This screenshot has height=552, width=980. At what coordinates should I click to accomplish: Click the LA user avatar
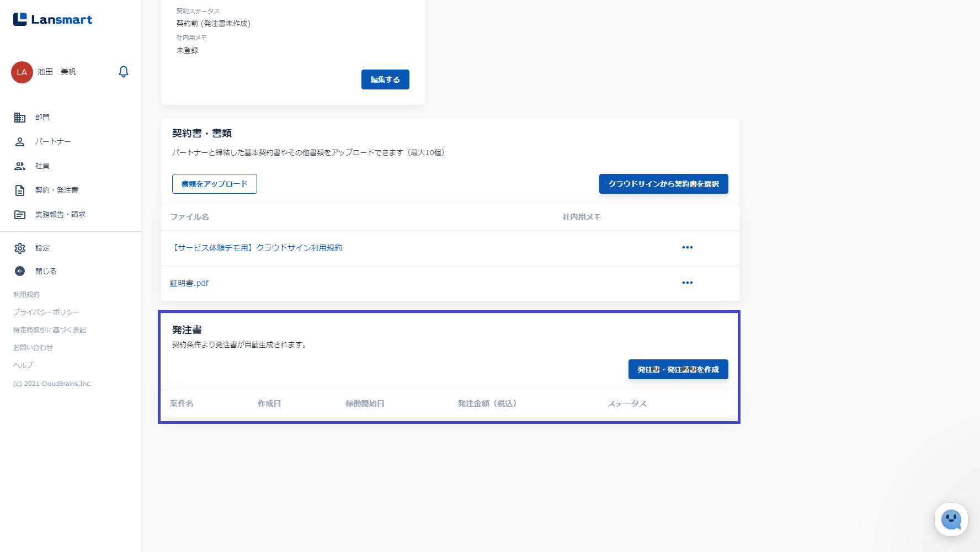coord(22,72)
